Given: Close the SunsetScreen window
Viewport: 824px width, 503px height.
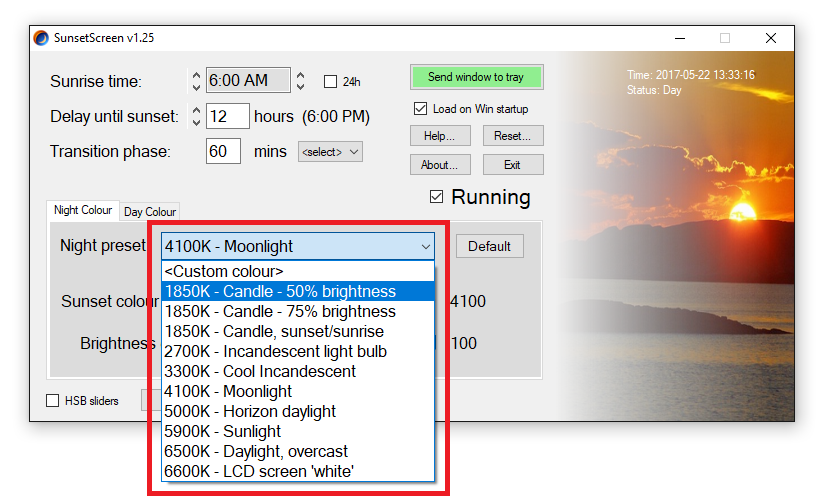Looking at the screenshot, I should pyautogui.click(x=771, y=38).
